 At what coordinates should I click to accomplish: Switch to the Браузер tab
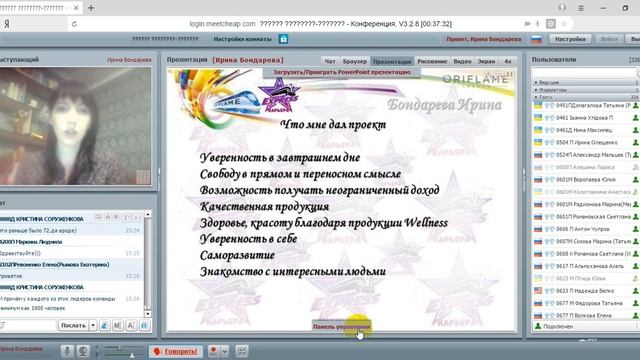355,61
